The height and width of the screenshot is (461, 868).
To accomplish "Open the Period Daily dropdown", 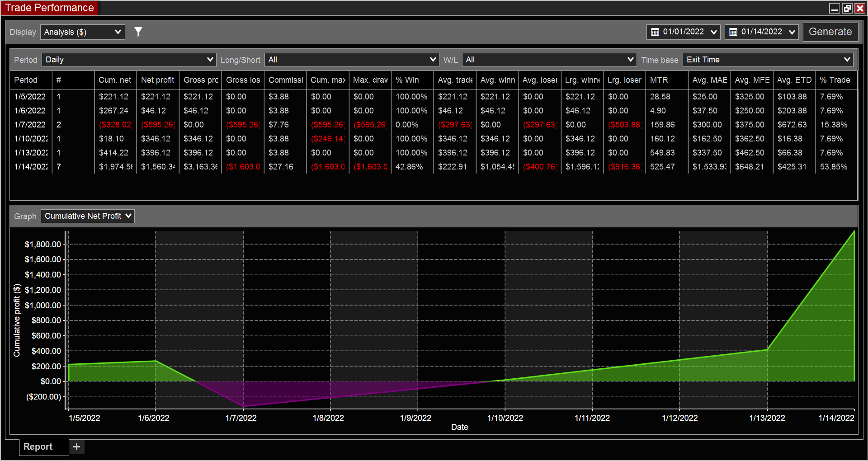I will pyautogui.click(x=129, y=60).
